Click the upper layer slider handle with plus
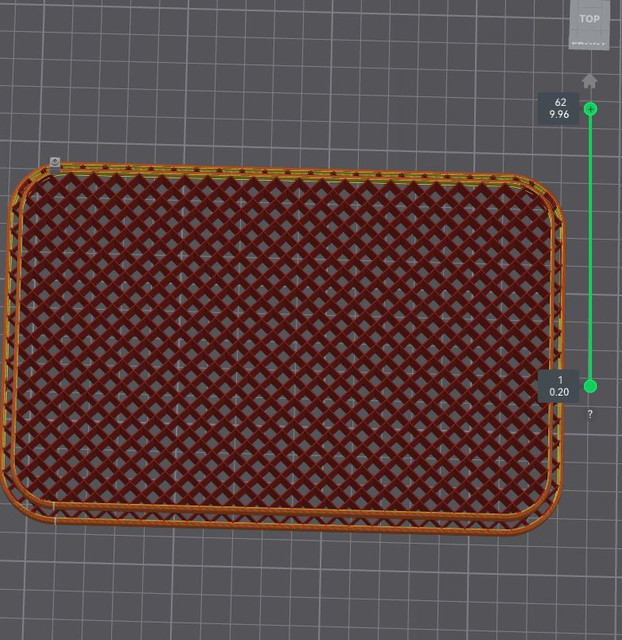 pyautogui.click(x=590, y=109)
